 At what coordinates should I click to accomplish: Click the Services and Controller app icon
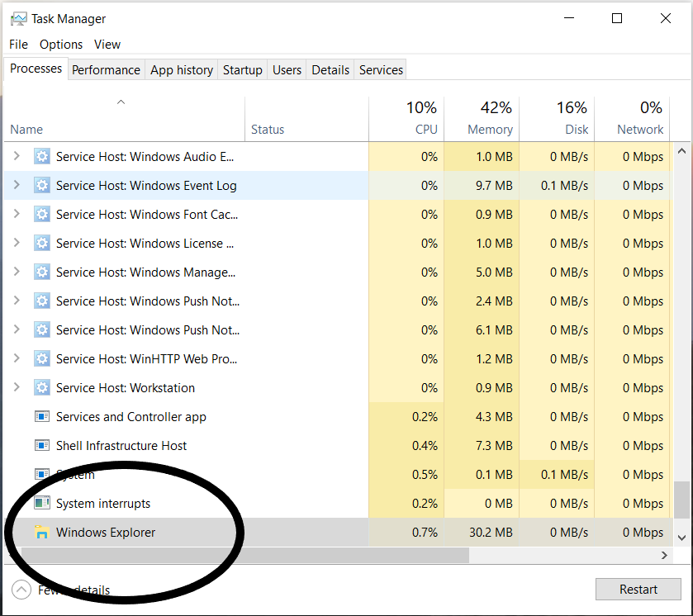42,417
